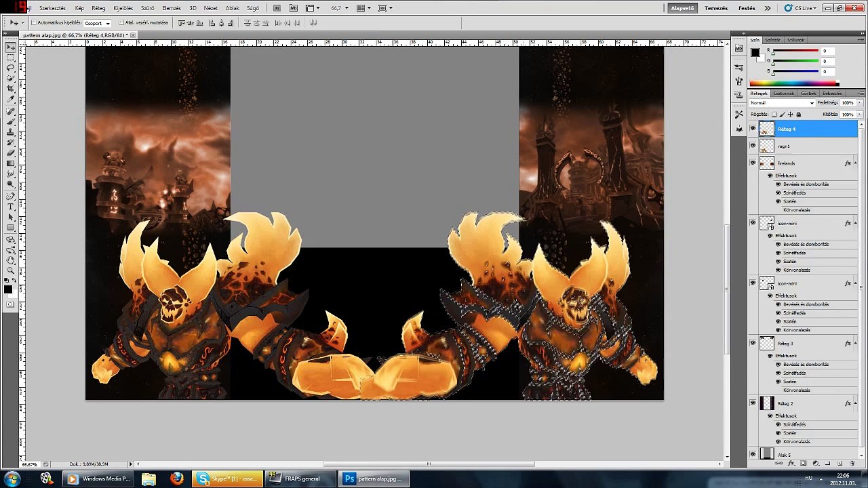Select the History Brush tool
The height and width of the screenshot is (488, 868).
[x=11, y=142]
